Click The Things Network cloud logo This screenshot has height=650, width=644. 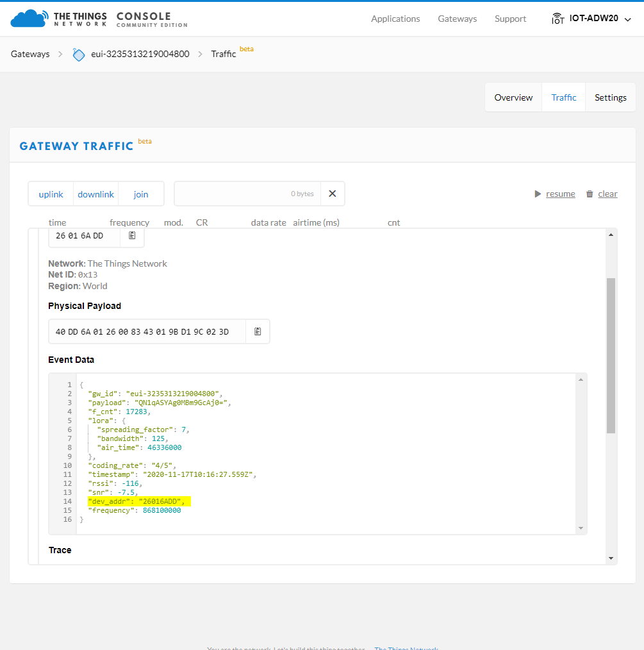29,19
